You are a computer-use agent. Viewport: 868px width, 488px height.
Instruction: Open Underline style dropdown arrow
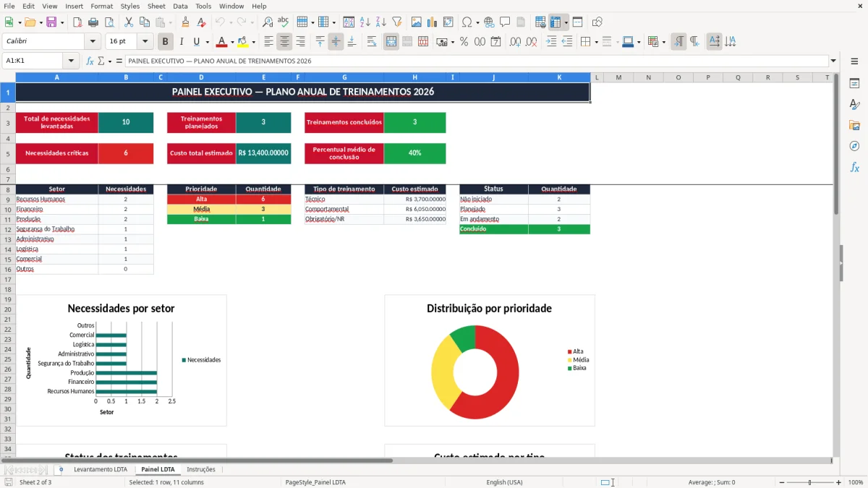pos(207,42)
